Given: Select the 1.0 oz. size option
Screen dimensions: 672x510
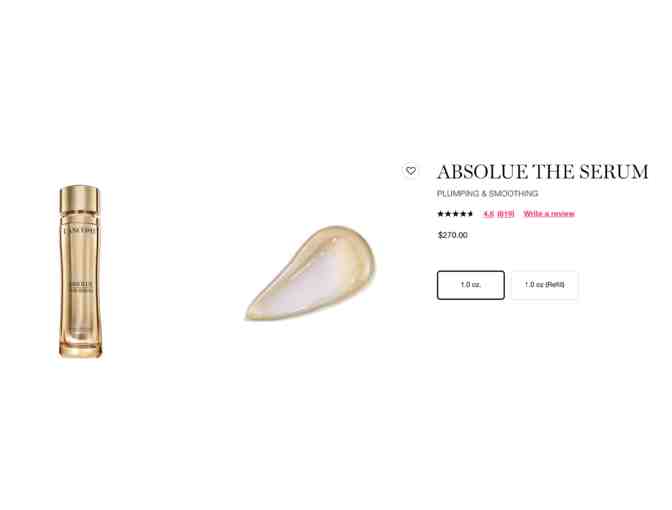Looking at the screenshot, I should point(471,285).
